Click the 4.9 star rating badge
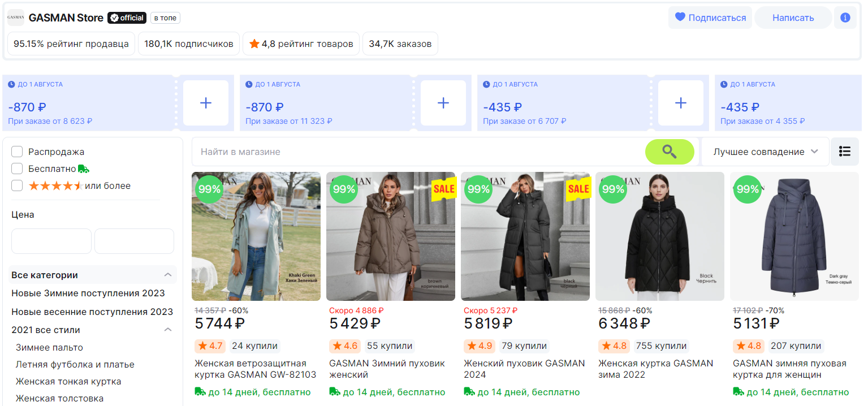The image size is (868, 406). pyautogui.click(x=478, y=345)
